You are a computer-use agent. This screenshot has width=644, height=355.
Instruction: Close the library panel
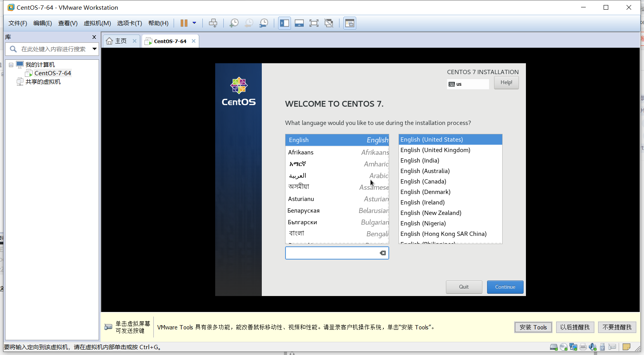94,37
